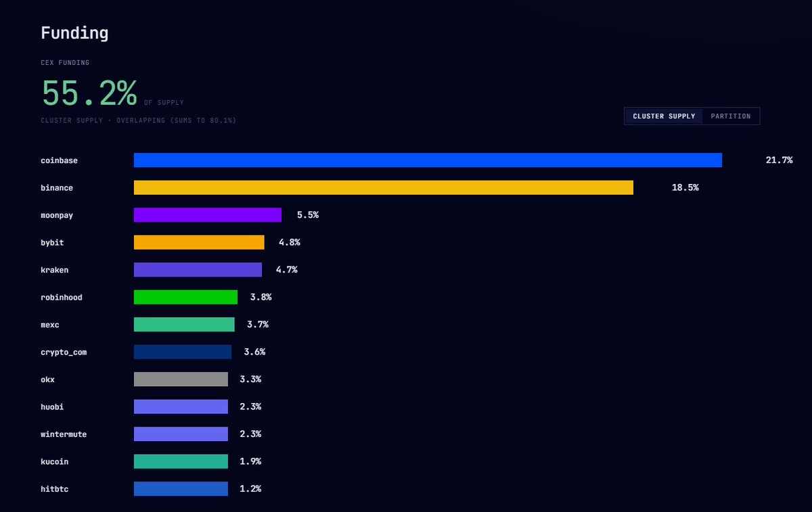Viewport: 812px width, 512px height.
Task: Click the 4.8% bybit value
Action: pyautogui.click(x=290, y=242)
